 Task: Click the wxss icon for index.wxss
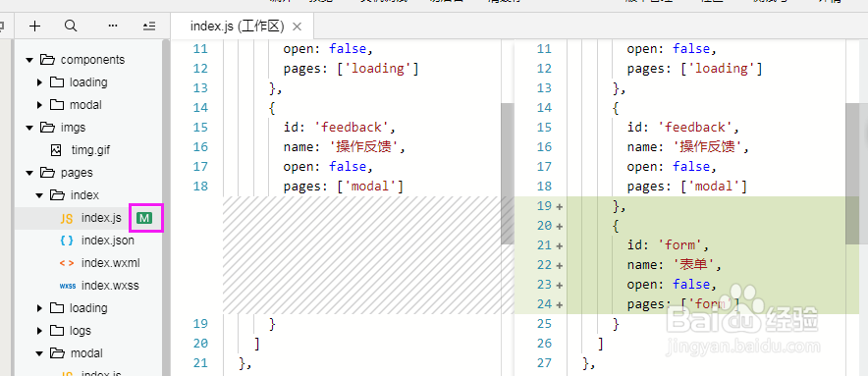[x=67, y=287]
